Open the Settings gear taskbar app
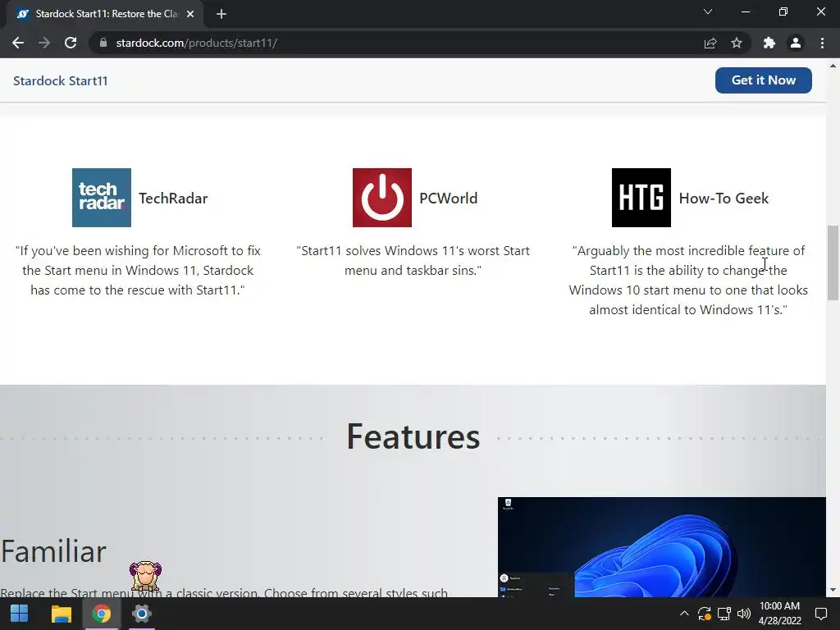 [141, 614]
